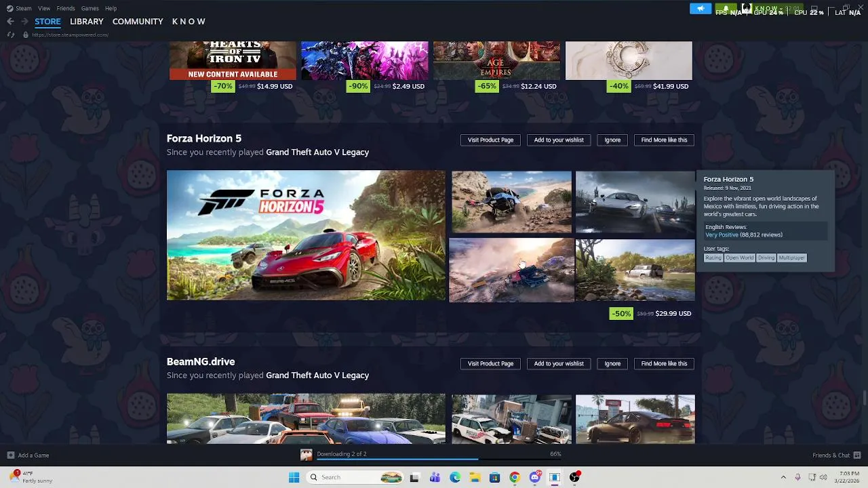868x488 pixels.
Task: Click the Multiplayer user tag
Action: tap(791, 258)
